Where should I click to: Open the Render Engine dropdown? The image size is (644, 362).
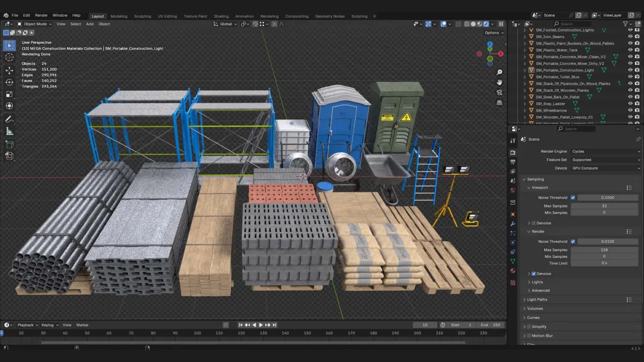[605, 151]
